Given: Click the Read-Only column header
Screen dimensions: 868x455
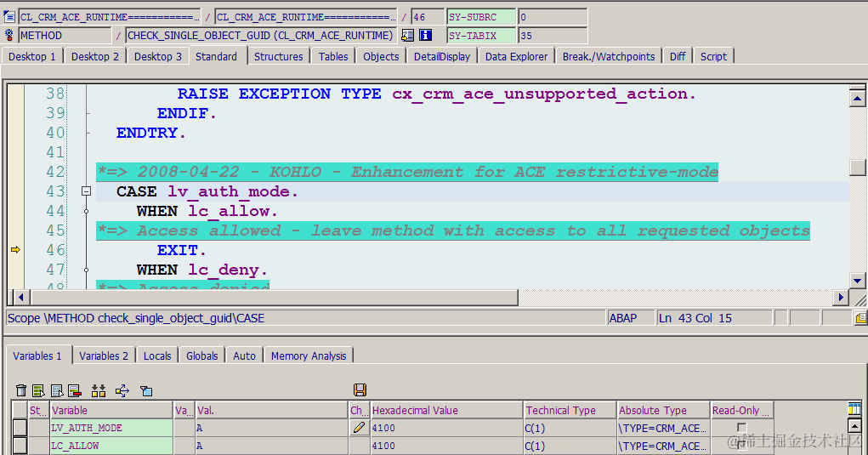Looking at the screenshot, I should coord(742,410).
